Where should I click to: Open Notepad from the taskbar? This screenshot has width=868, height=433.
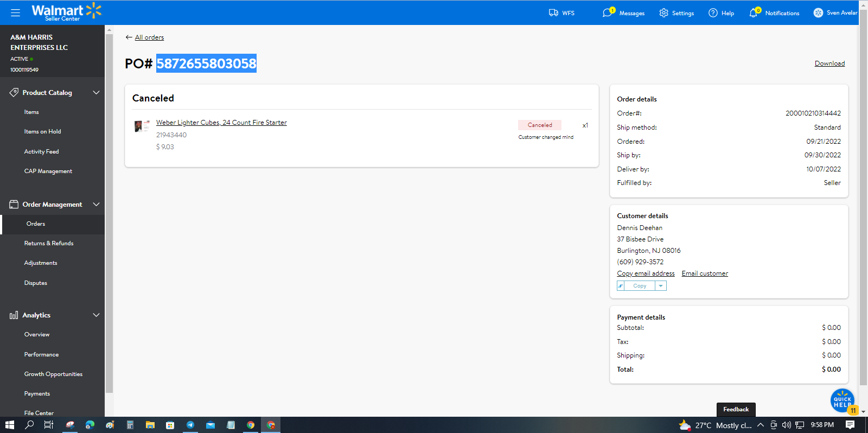click(231, 425)
